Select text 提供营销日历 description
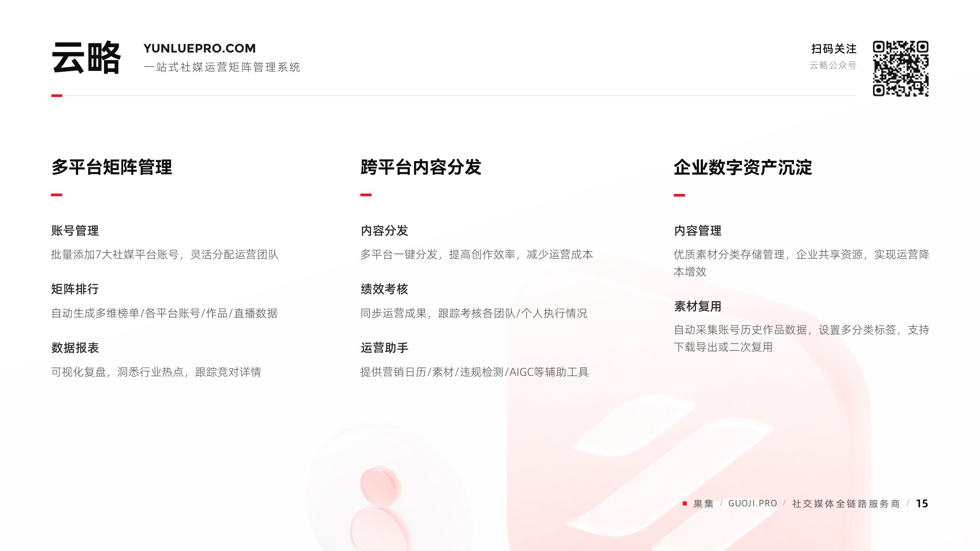This screenshot has height=551, width=980. pyautogui.click(x=474, y=372)
